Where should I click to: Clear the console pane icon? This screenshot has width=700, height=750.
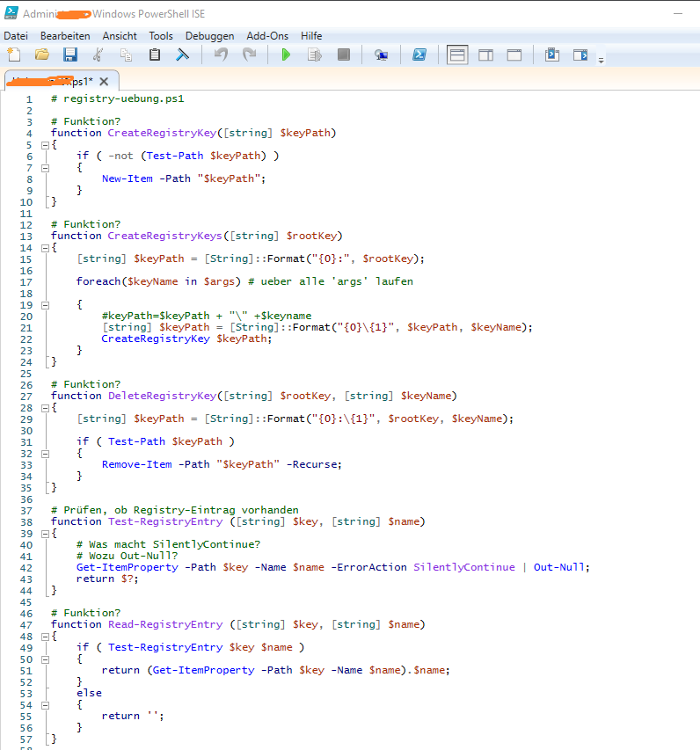click(182, 55)
